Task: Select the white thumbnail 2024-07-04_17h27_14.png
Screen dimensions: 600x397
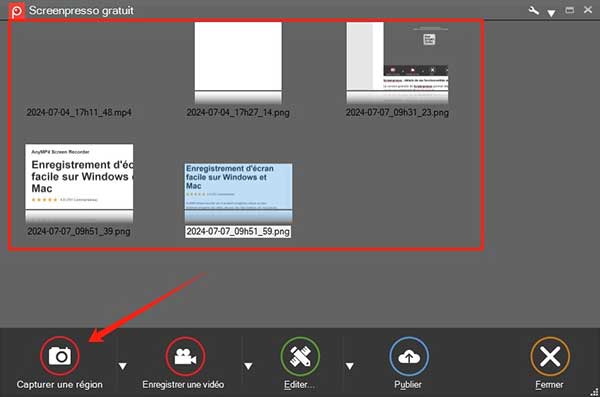Action: (238, 63)
